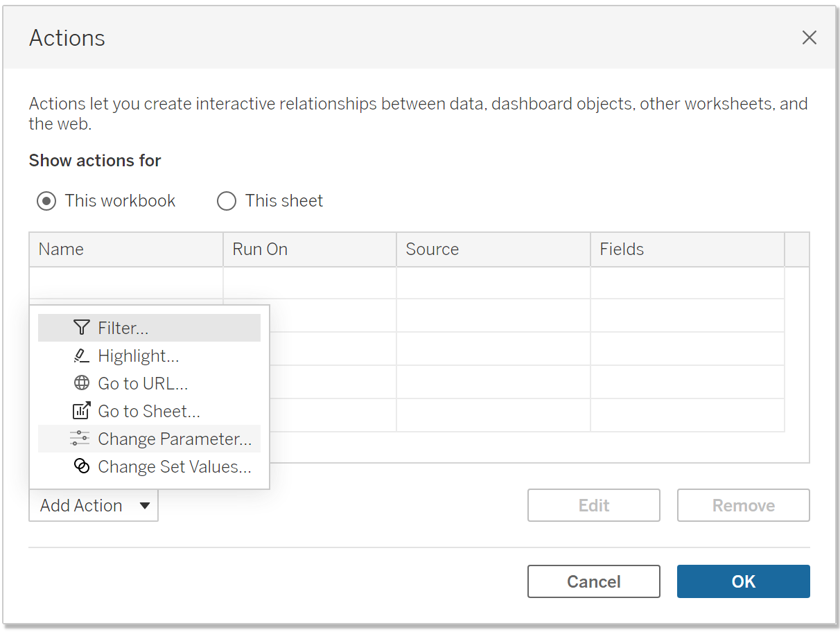The height and width of the screenshot is (632, 840).
Task: Select the This workbook radio button
Action: tap(46, 202)
